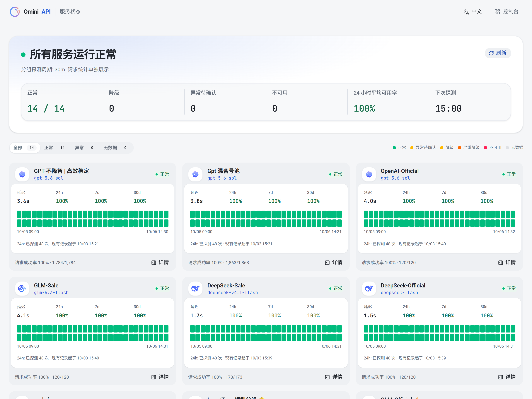Click the refresh arrows icon in 刷新
This screenshot has width=532, height=399.
pos(491,53)
